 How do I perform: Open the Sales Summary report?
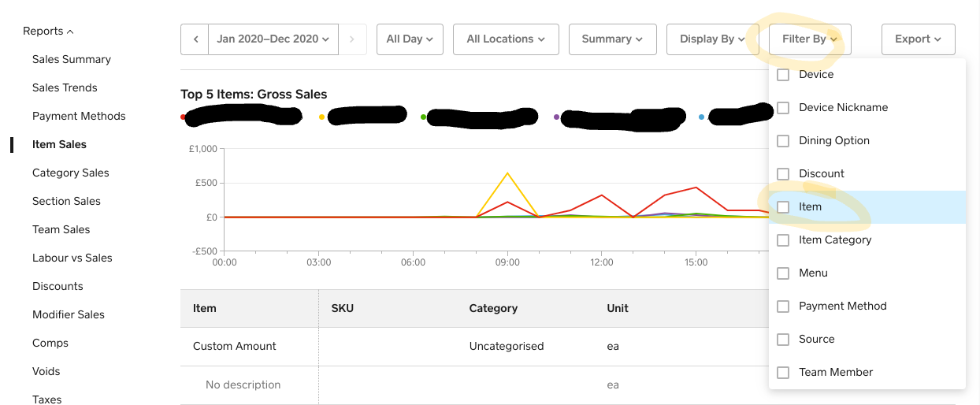pos(72,59)
